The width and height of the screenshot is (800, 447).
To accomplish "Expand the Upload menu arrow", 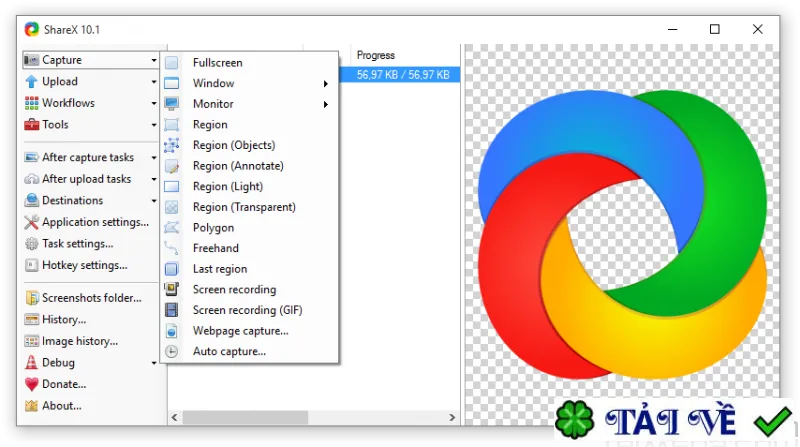I will pyautogui.click(x=154, y=82).
